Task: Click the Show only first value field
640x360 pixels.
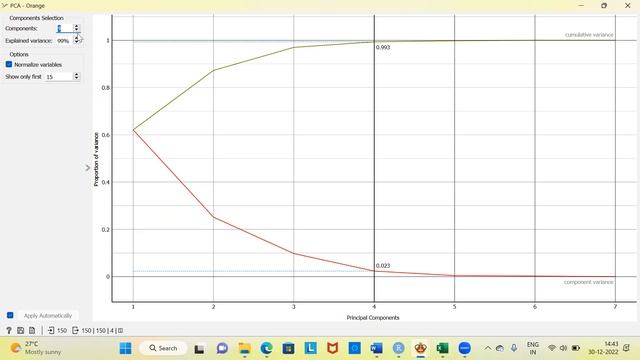Action: pyautogui.click(x=59, y=77)
